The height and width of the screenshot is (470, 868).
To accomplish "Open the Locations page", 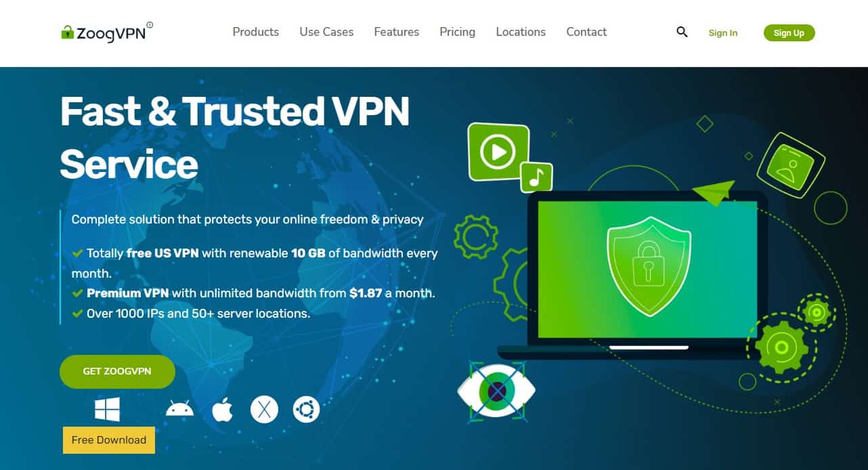I will [521, 32].
